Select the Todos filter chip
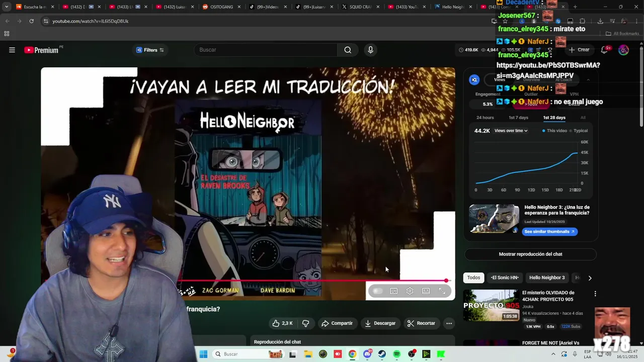 tap(473, 278)
